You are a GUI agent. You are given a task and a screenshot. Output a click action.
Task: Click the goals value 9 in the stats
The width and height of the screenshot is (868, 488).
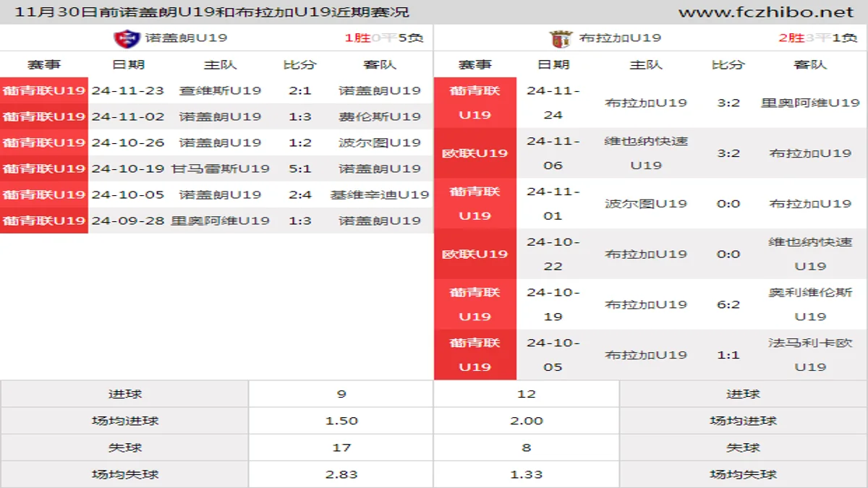341,394
